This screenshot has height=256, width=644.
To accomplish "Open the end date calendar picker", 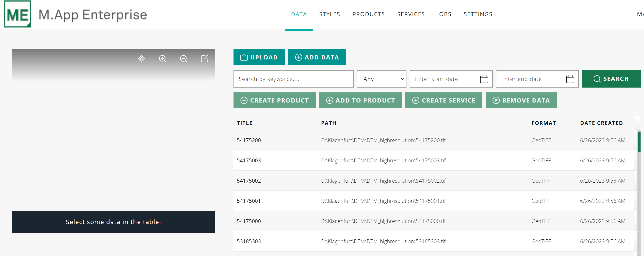I will pyautogui.click(x=570, y=79).
